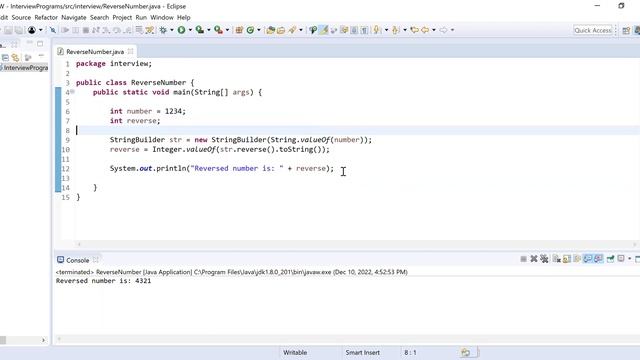Viewport: 640px width, 360px height.
Task: Open dropdown arrow next to Coverage icon
Action: click(x=209, y=30)
